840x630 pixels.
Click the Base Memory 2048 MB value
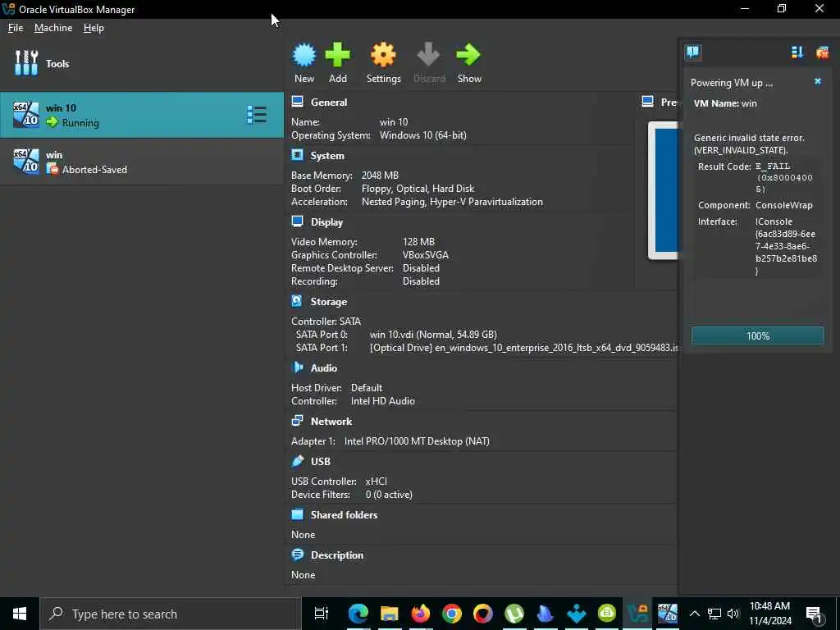click(x=380, y=176)
